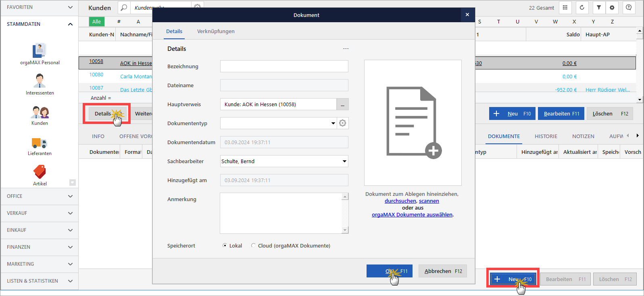Collapse the STAMMDATEN section
Image resolution: width=644 pixels, height=296 pixels.
pyautogui.click(x=39, y=24)
